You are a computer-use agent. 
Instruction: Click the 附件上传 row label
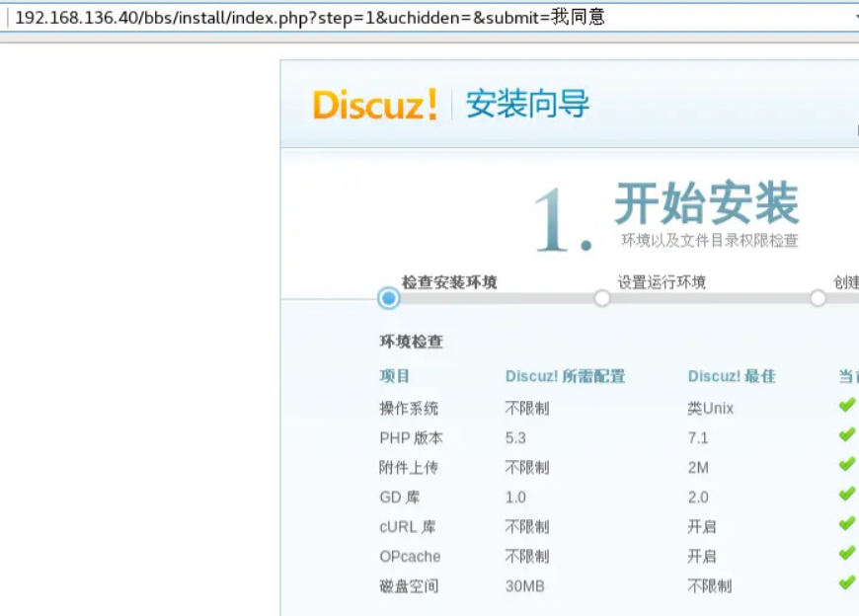pos(409,468)
